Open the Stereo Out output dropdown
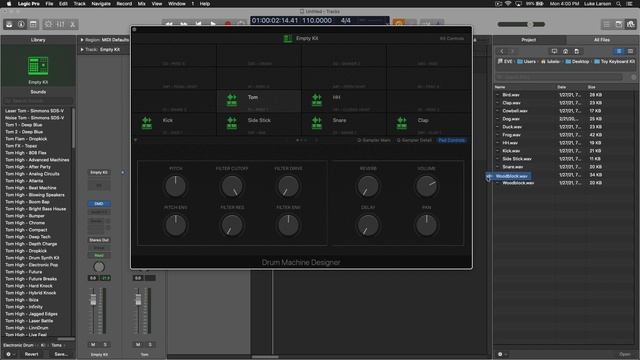The image size is (640, 360). (99, 240)
